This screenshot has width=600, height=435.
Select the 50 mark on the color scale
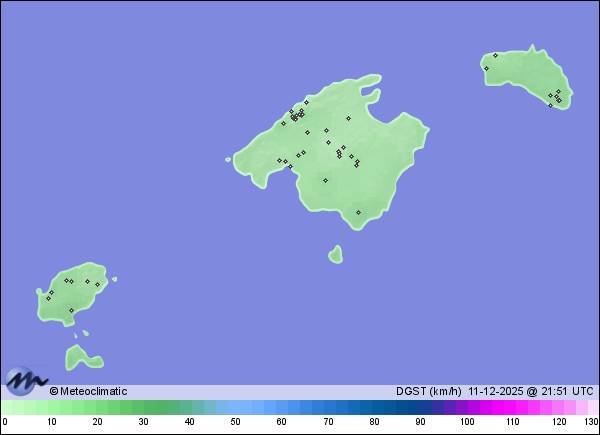click(x=235, y=422)
